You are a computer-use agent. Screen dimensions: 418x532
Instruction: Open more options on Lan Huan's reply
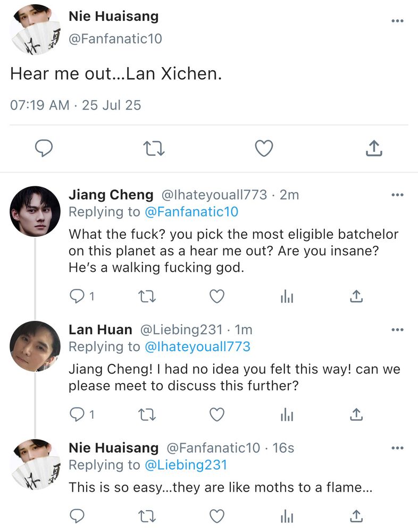coord(397,330)
